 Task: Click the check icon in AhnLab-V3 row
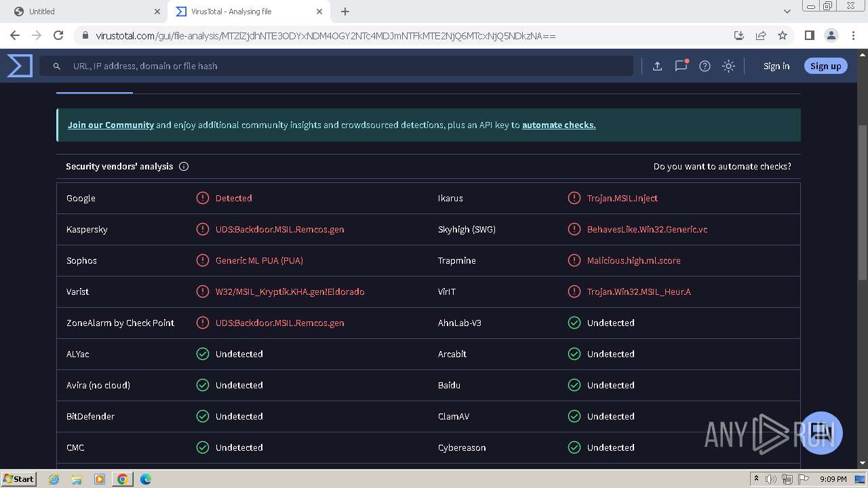pos(574,323)
